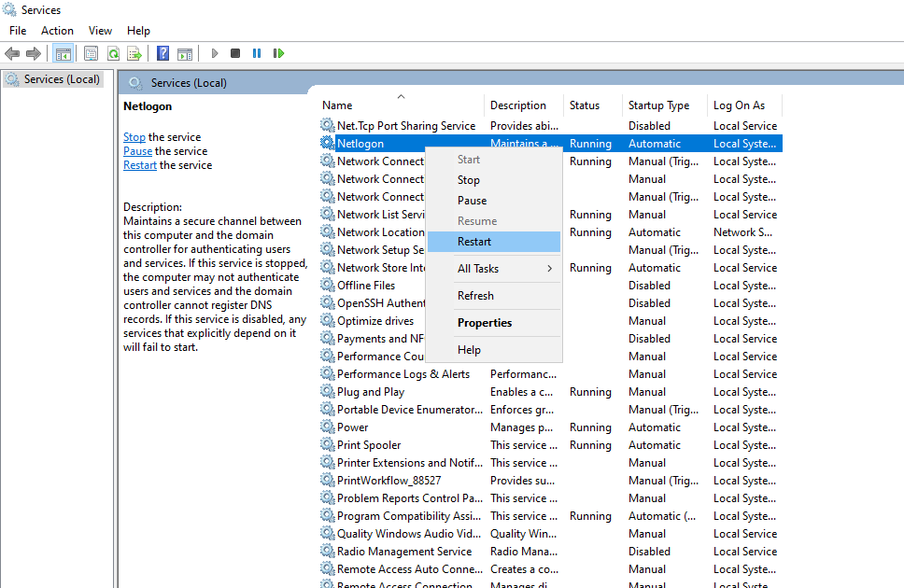Click the Restart the service link
This screenshot has height=588, width=904.
click(140, 165)
